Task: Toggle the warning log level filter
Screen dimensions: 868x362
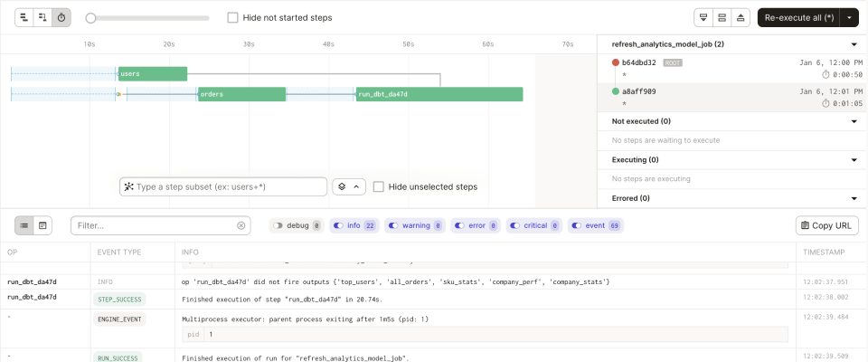Action: click(x=414, y=225)
